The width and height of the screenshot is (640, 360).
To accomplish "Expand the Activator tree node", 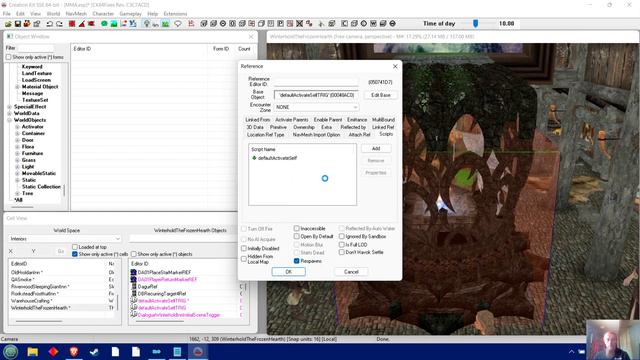I will (18, 127).
